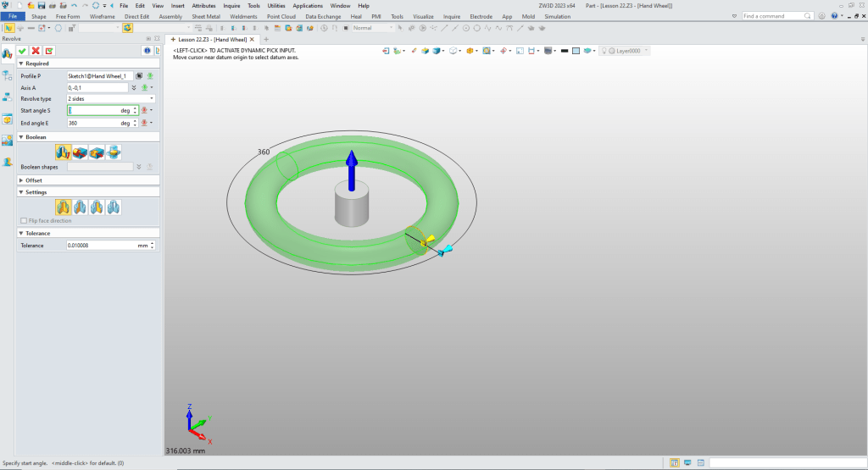Click the End angle E input field
The height and width of the screenshot is (470, 868).
click(92, 123)
